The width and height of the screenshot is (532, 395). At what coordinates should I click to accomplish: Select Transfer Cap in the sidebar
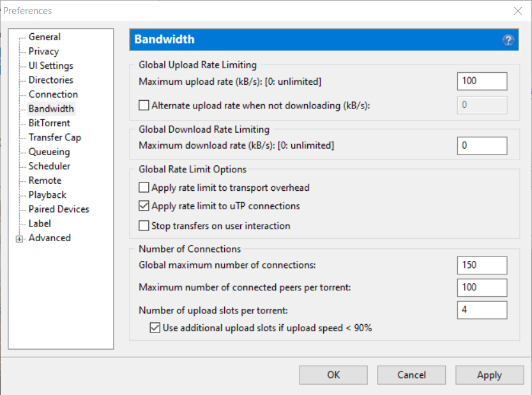(x=52, y=137)
